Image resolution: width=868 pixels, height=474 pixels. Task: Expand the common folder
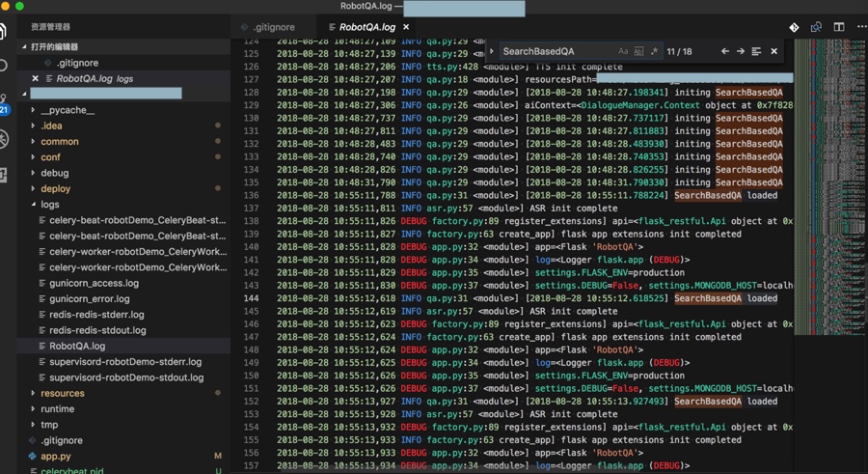pyautogui.click(x=60, y=141)
